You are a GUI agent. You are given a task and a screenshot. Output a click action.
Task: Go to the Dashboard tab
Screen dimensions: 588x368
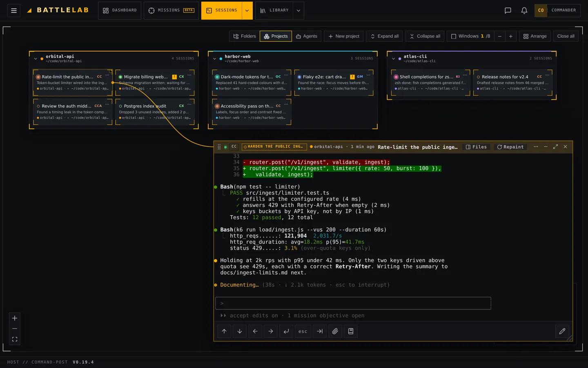pos(120,11)
